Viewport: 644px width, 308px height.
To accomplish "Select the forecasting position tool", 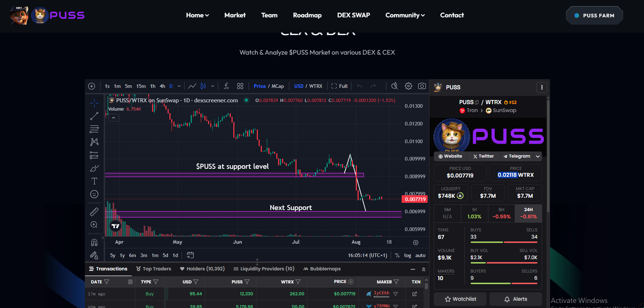I will tap(94, 155).
